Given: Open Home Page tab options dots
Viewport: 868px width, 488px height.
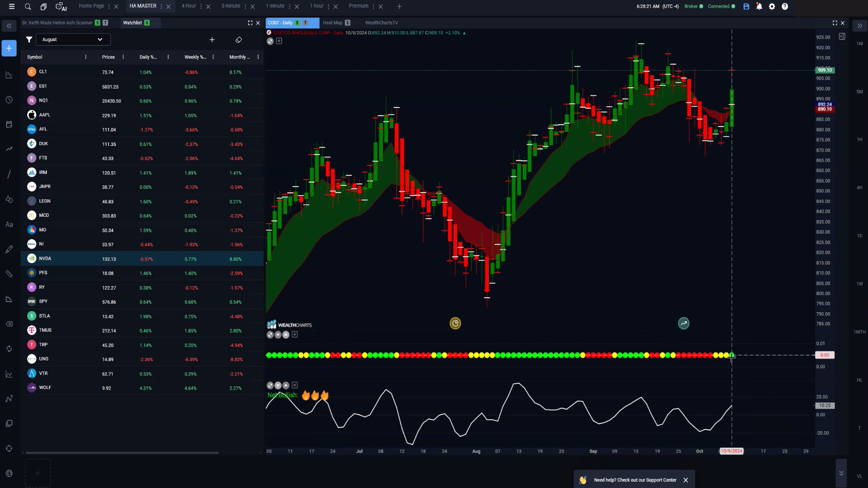Looking at the screenshot, I should coord(109,6).
